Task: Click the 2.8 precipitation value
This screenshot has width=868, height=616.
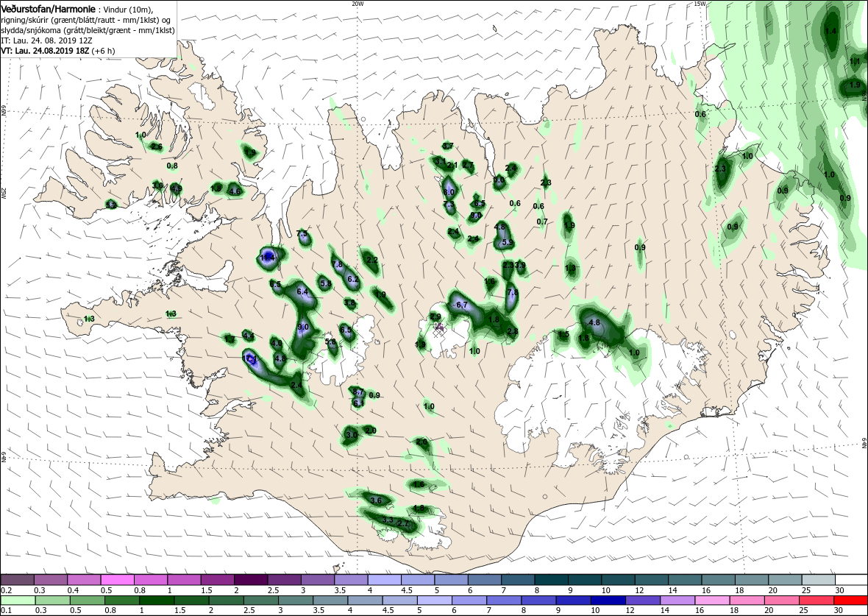Action: pyautogui.click(x=513, y=331)
